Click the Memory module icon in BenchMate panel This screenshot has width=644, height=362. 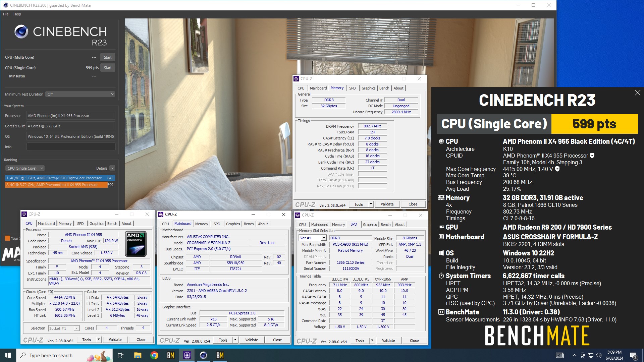441,198
